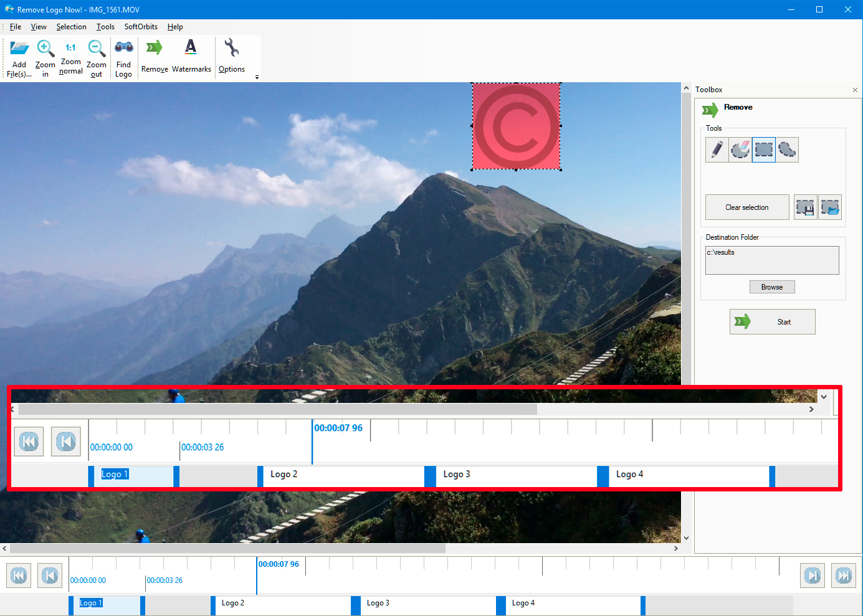Launch Find Logo with the binoculars icon
Image resolution: width=863 pixels, height=616 pixels.
[123, 59]
